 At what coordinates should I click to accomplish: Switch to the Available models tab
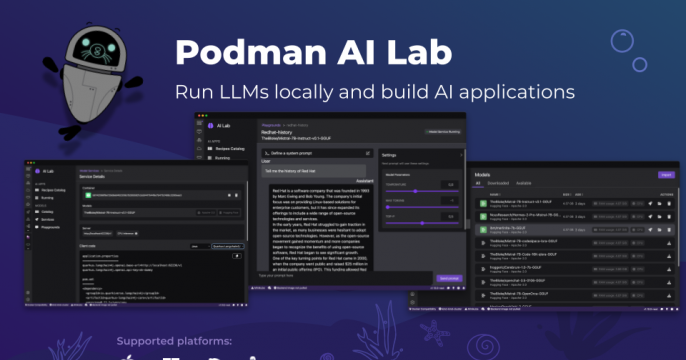pyautogui.click(x=524, y=183)
